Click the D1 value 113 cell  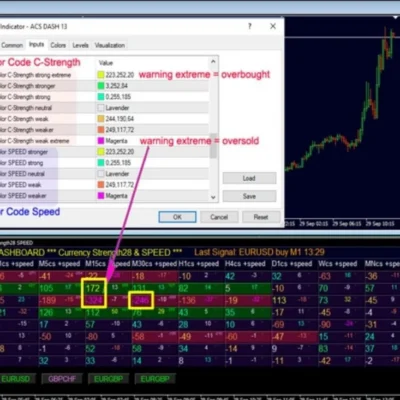(279, 300)
